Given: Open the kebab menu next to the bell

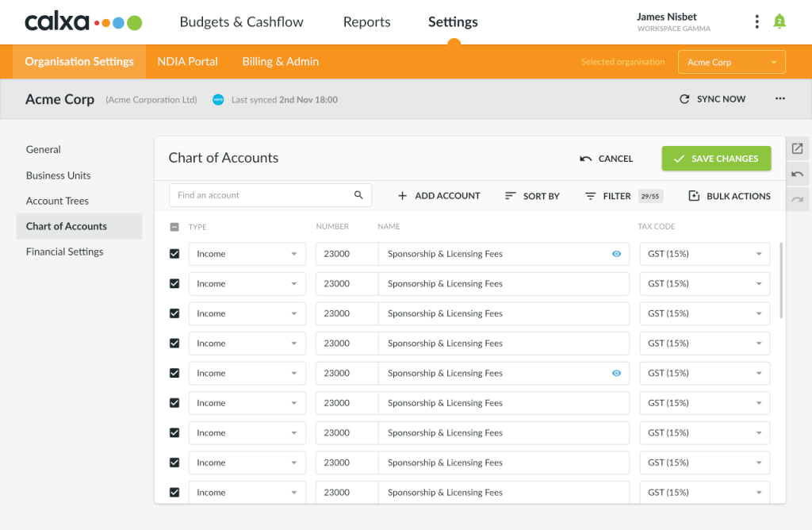Looking at the screenshot, I should pyautogui.click(x=756, y=21).
